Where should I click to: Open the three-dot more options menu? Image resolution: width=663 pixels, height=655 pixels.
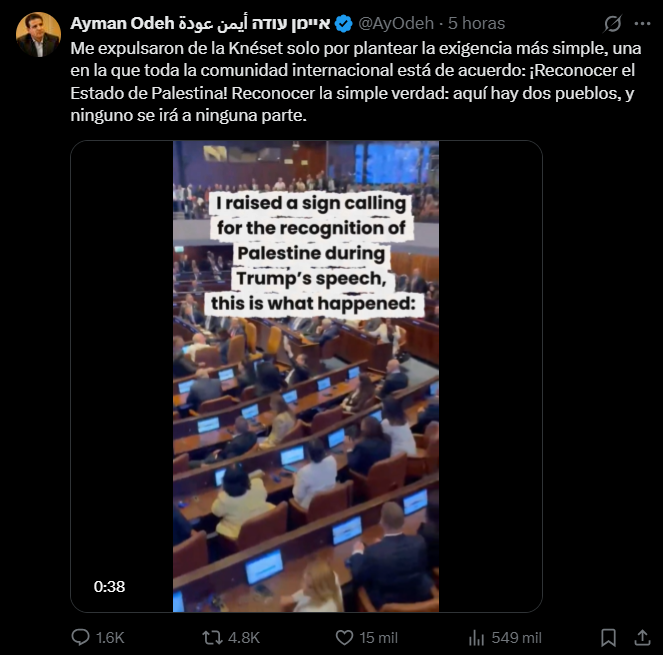tap(640, 23)
